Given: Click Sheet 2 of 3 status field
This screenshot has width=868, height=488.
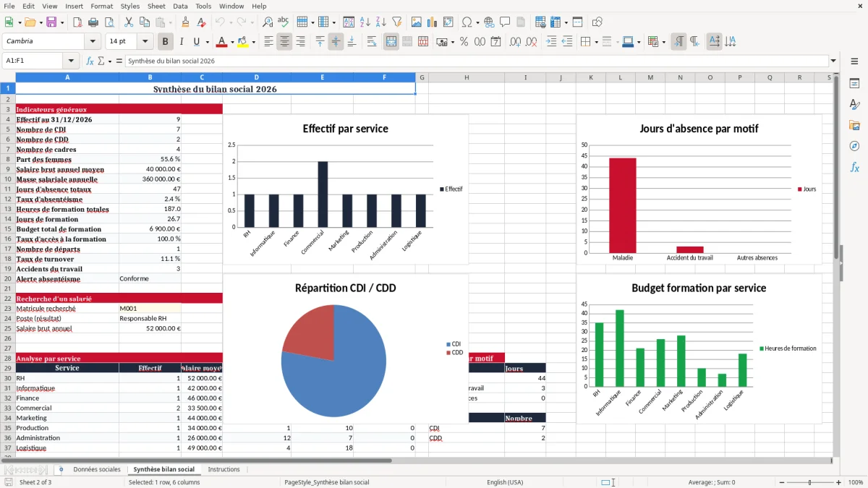Looking at the screenshot, I should pos(35,482).
